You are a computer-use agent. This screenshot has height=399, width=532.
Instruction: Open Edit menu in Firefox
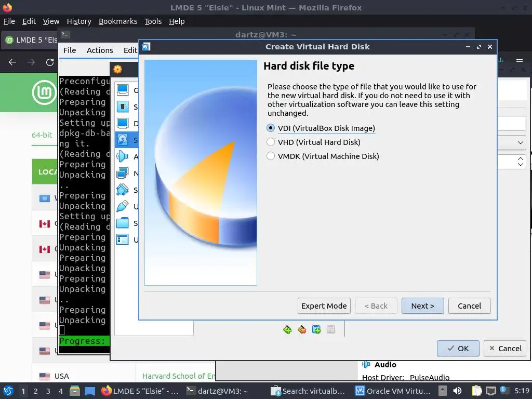29,21
